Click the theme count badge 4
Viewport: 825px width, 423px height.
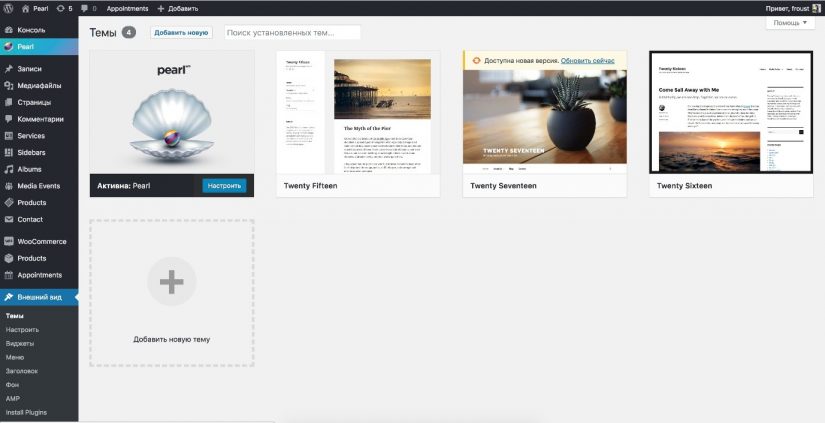(x=129, y=33)
